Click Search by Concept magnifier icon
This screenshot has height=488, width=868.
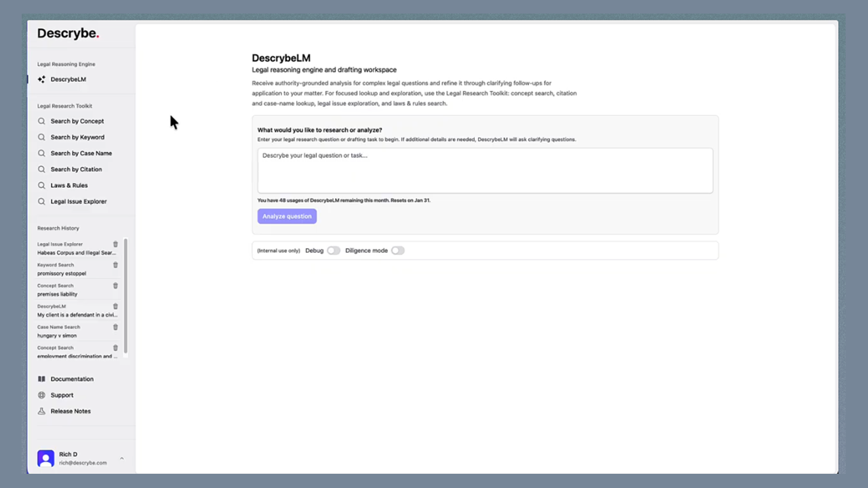[42, 121]
